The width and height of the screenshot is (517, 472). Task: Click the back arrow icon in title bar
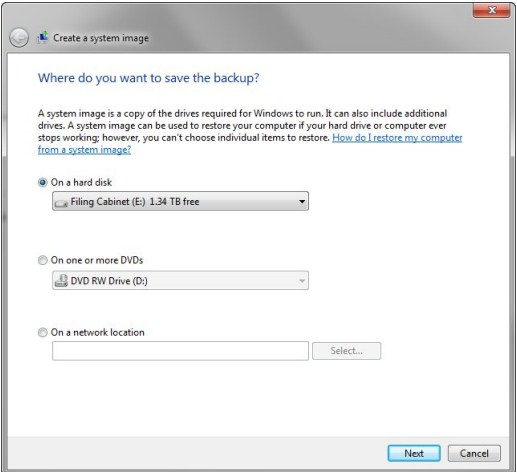click(19, 38)
